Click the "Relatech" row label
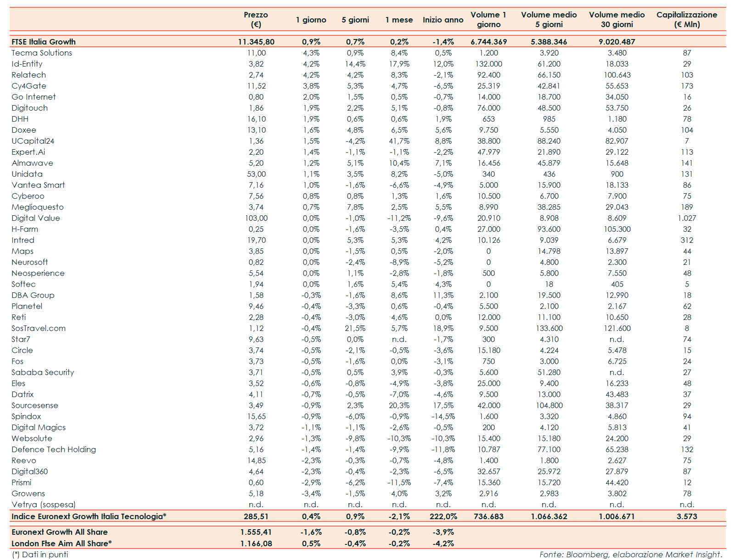The width and height of the screenshot is (734, 560). tap(29, 75)
